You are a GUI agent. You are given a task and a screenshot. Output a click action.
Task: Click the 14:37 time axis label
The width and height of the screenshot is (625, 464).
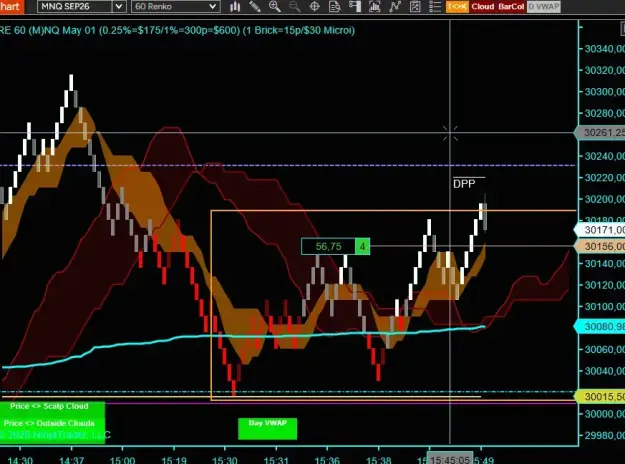click(x=71, y=460)
